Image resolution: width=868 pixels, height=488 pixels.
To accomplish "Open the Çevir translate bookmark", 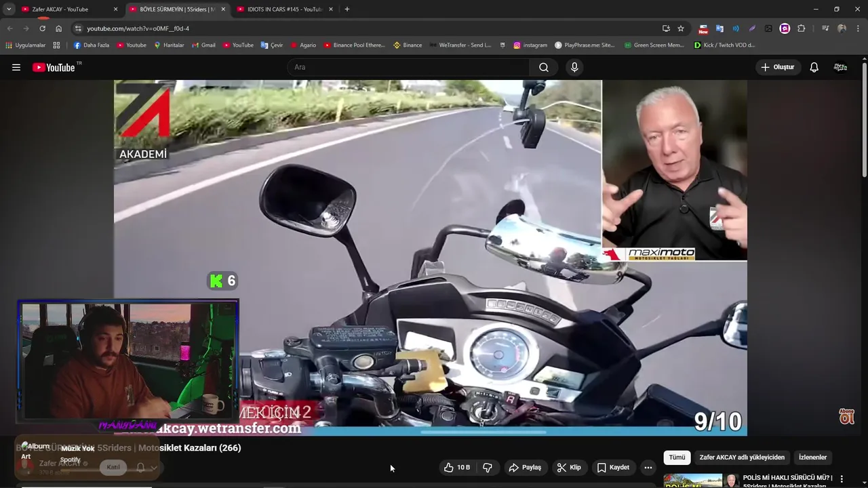I will pyautogui.click(x=272, y=45).
